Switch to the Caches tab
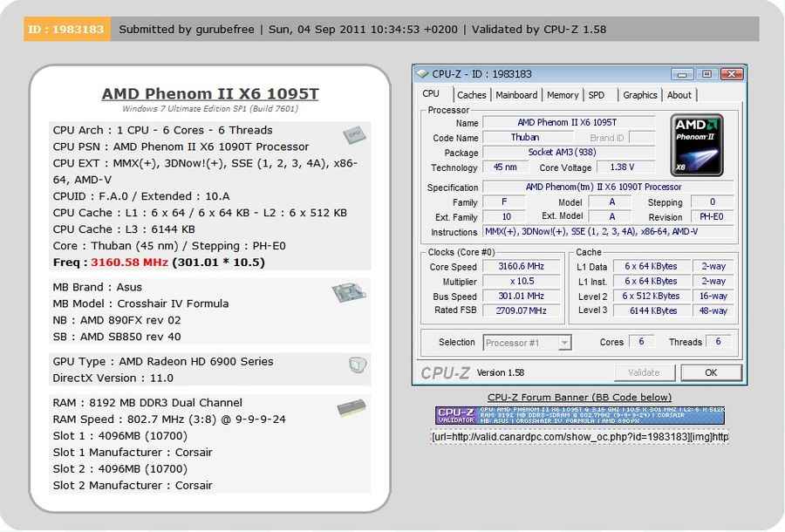 click(472, 95)
